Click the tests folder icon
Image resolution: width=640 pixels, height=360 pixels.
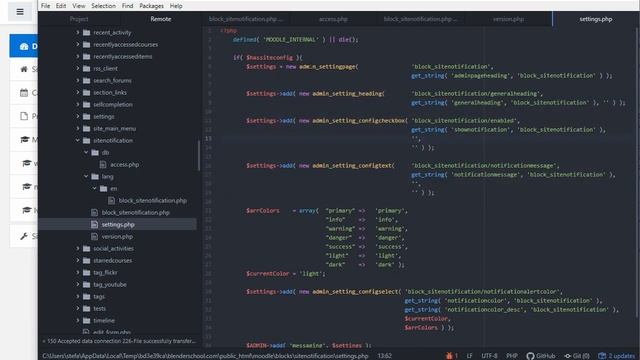(87, 309)
